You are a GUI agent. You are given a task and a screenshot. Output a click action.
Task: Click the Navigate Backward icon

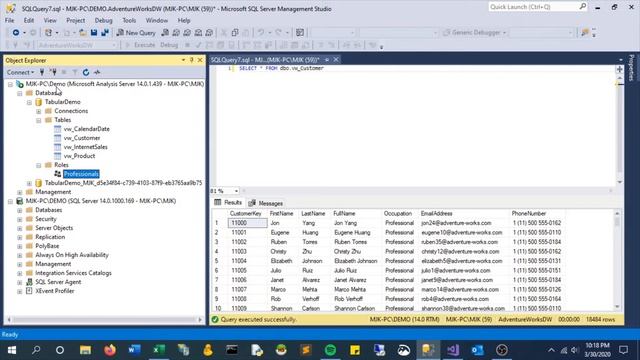[16, 33]
